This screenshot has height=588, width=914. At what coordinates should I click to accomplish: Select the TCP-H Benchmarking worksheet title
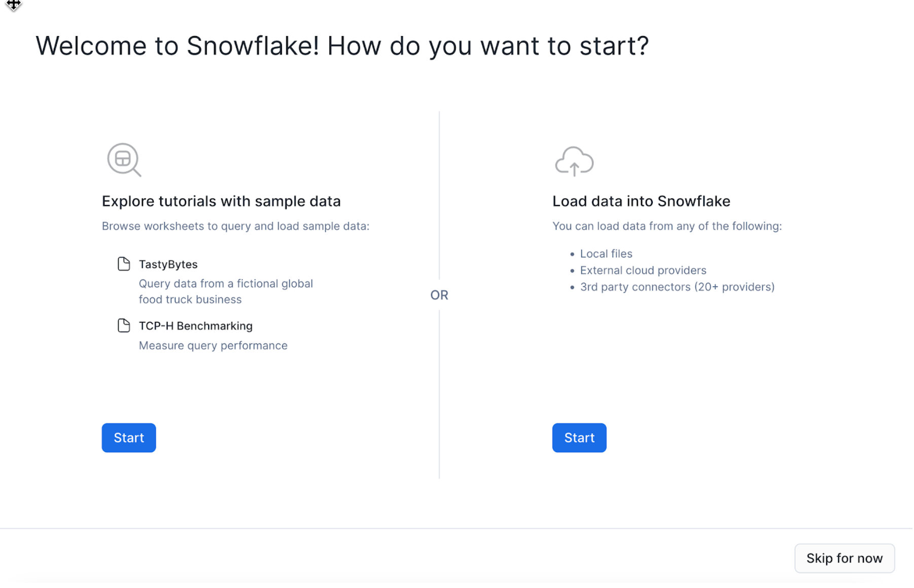pos(195,326)
